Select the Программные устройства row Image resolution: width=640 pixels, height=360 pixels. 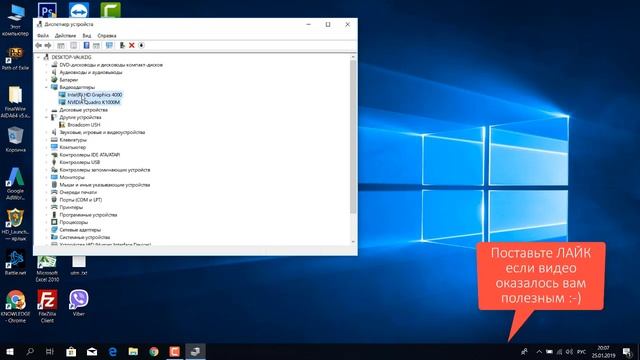point(84,215)
